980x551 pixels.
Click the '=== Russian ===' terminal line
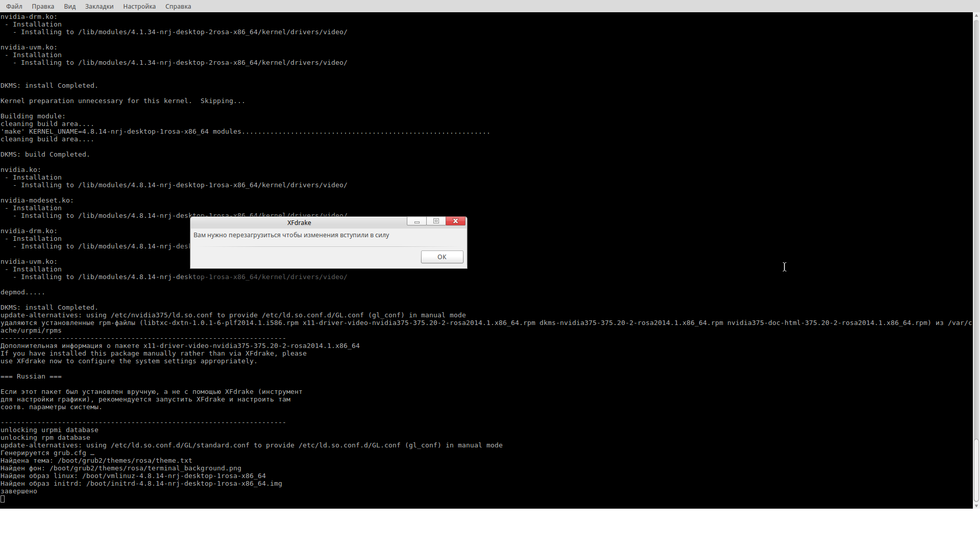[x=31, y=377]
